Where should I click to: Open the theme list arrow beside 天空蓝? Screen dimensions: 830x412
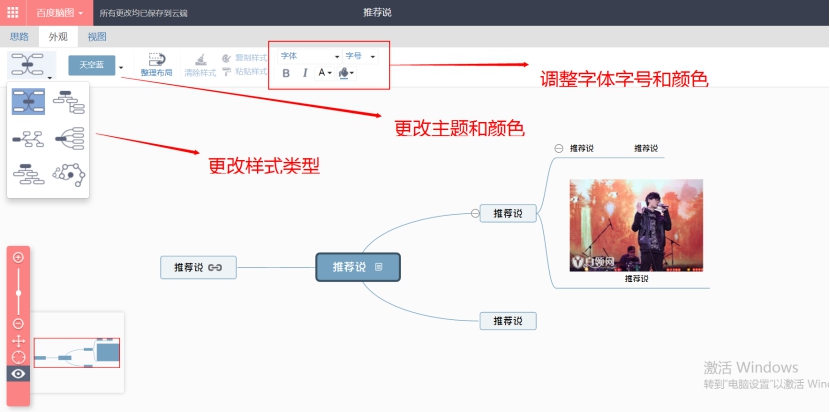(x=121, y=67)
